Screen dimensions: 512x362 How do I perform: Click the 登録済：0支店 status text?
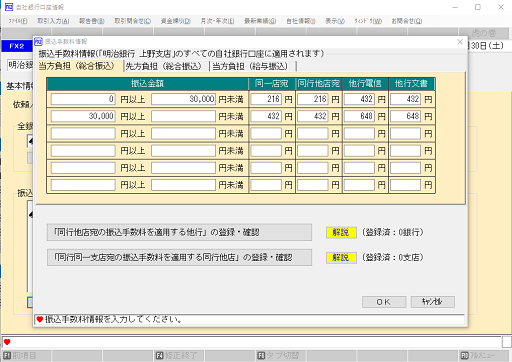click(x=393, y=257)
